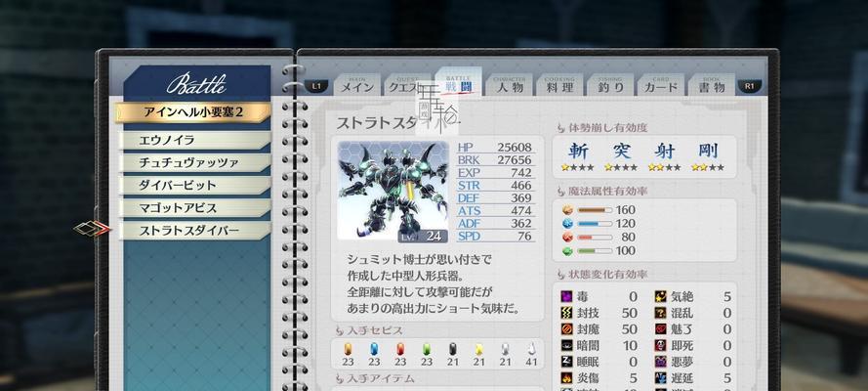Select the アインヘル小要塞2 area header

point(193,112)
